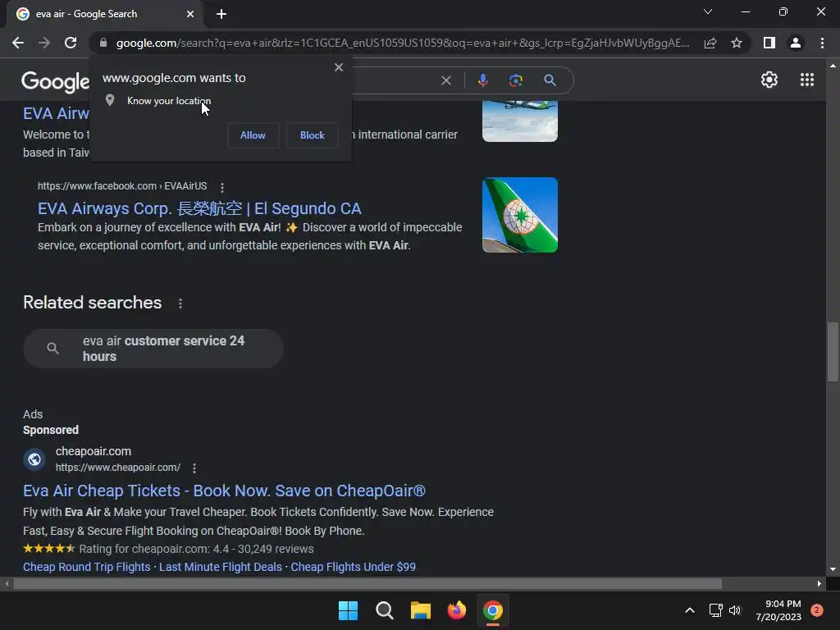
Task: Submit search with the magnifier icon
Action: click(550, 80)
